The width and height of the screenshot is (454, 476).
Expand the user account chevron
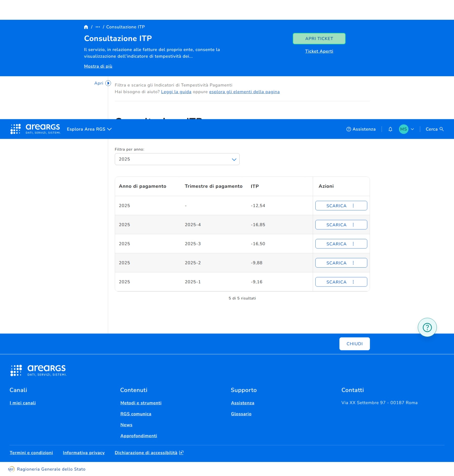point(412,129)
